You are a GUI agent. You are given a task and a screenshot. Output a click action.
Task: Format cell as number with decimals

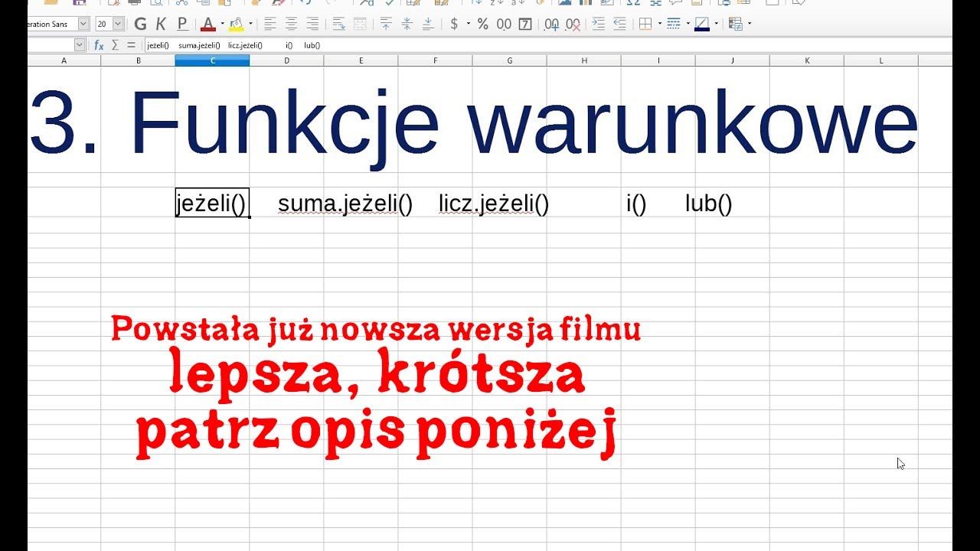click(504, 24)
